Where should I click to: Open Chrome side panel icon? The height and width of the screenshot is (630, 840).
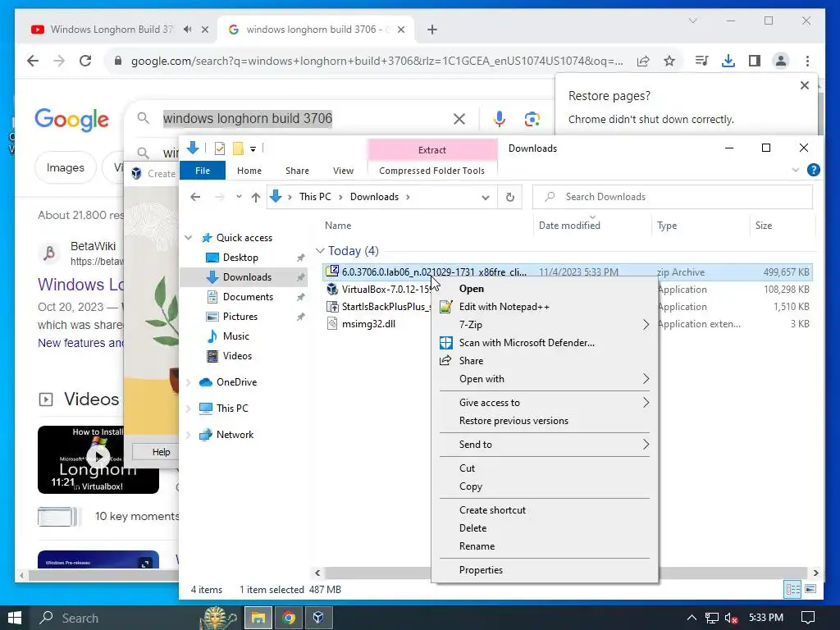point(755,61)
